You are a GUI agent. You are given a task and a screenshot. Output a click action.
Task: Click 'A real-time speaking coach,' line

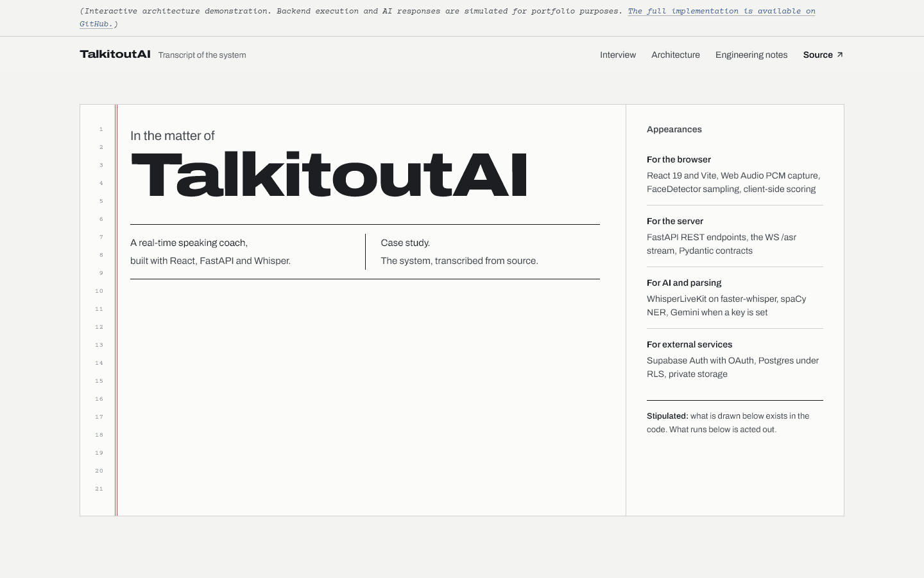click(189, 243)
